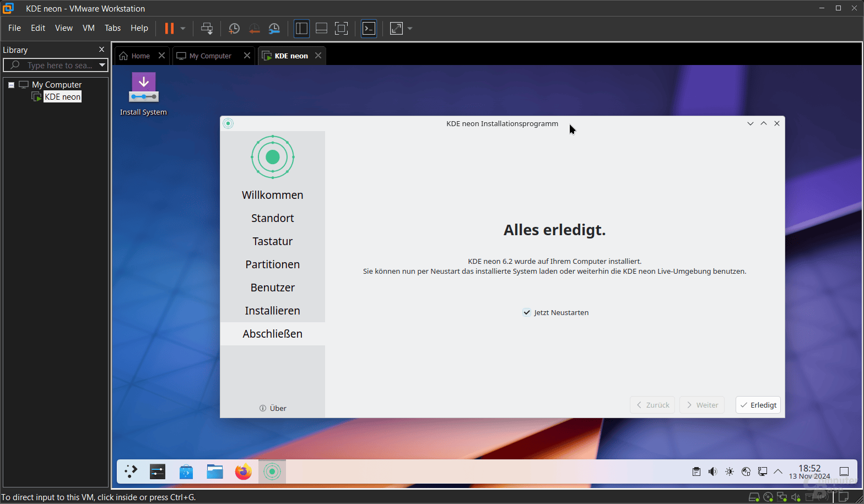
Task: Open the power options dropdown arrow
Action: tap(183, 28)
